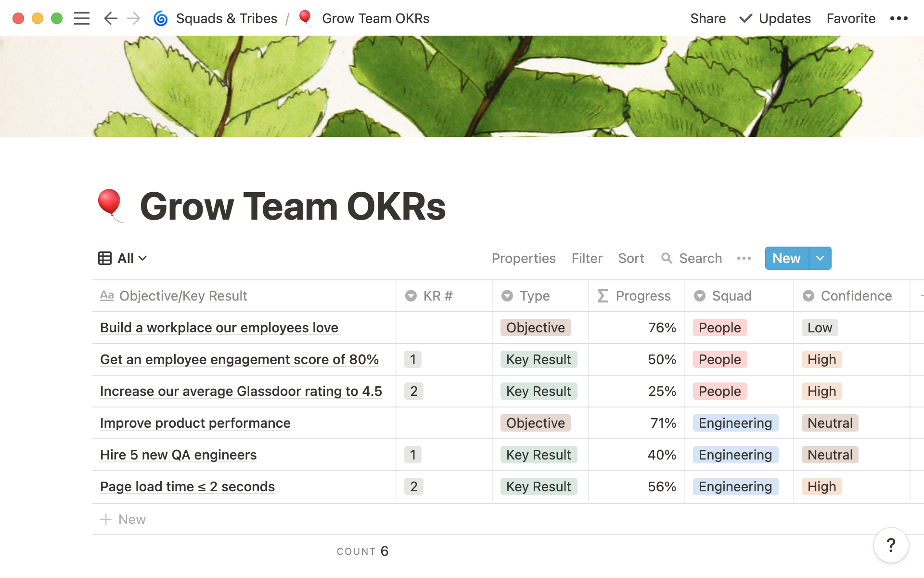The image size is (924, 578).
Task: Open 'Increase our average Glassdoor rating to 4.5'
Action: 241,391
